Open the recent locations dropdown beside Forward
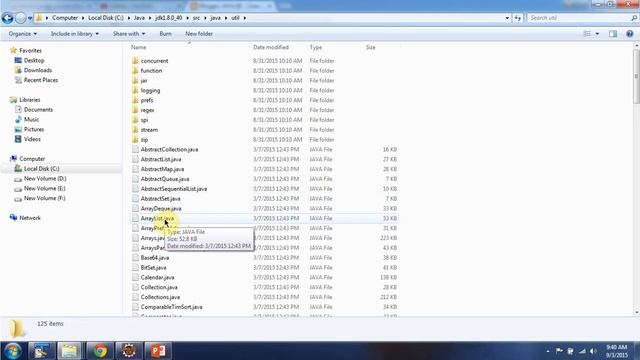The width and height of the screenshot is (640, 360). [30, 18]
